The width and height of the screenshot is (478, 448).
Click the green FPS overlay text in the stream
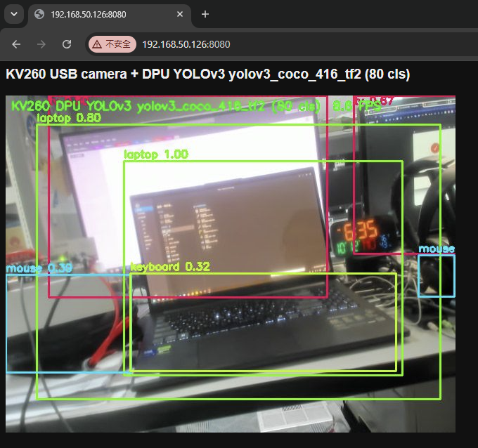point(356,106)
